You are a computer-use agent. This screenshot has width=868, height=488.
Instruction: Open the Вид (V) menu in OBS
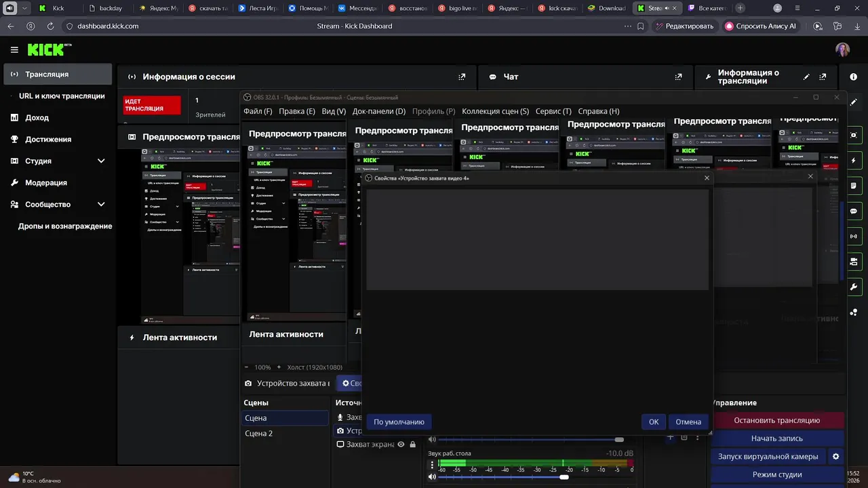(334, 111)
